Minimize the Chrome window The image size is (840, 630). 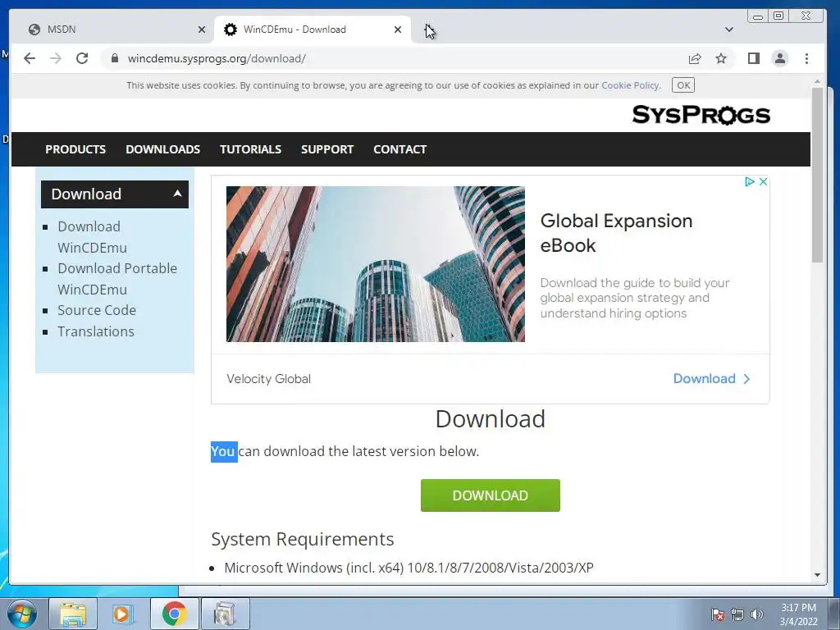(x=757, y=16)
